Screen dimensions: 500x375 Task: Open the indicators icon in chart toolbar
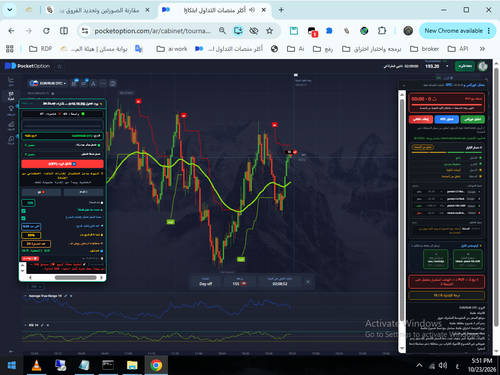(84, 83)
